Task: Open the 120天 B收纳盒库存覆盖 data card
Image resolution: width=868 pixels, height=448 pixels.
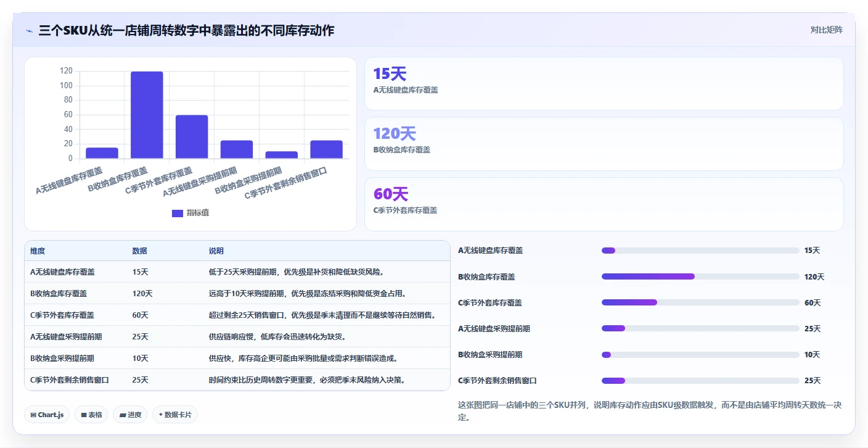Action: click(x=604, y=144)
